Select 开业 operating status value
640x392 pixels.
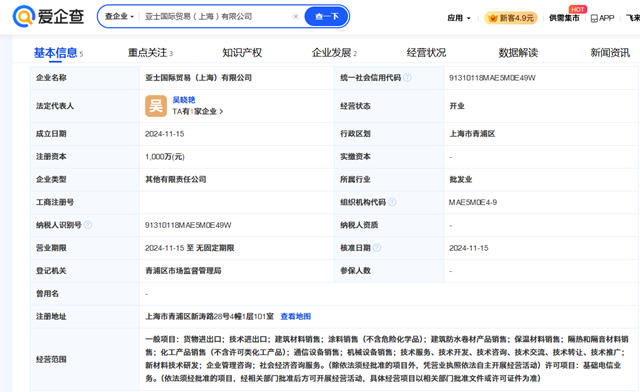[x=457, y=106]
